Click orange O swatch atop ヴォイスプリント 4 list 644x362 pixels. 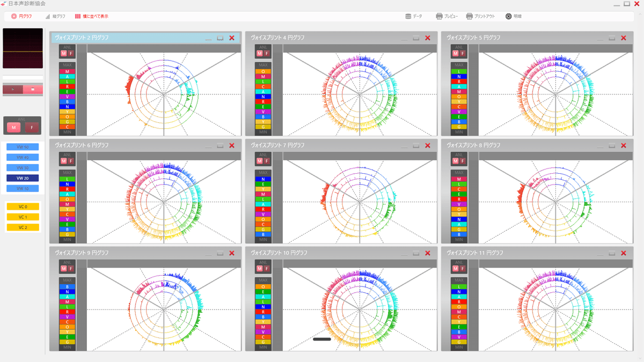click(263, 71)
